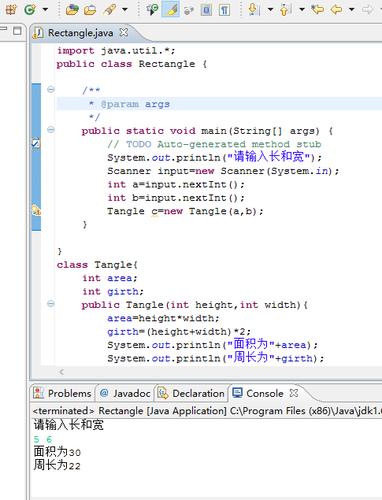Toggle the Mark Occurrences highlighter button
382x500 pixels.
coord(171,9)
